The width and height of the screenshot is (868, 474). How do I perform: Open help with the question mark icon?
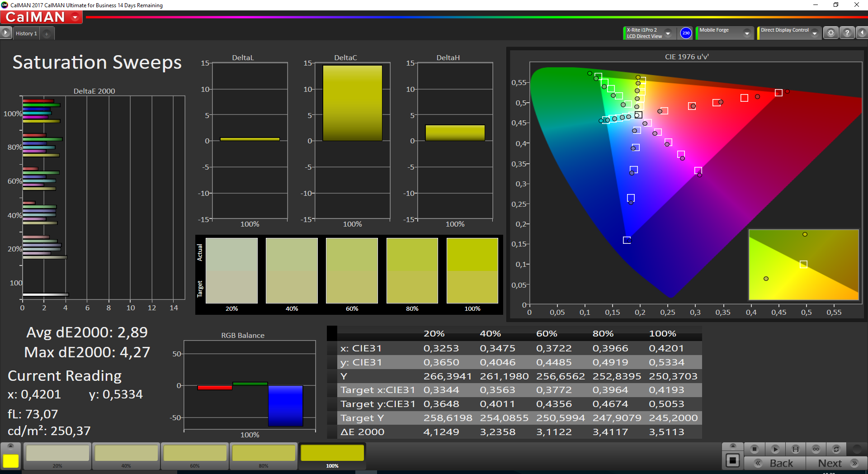(847, 33)
